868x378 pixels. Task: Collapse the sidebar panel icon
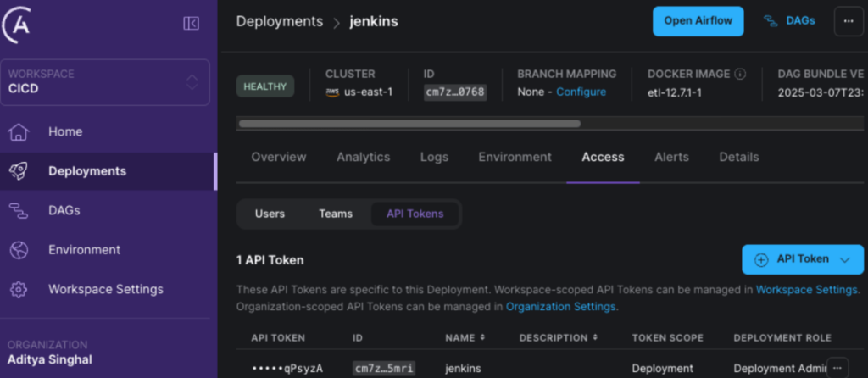coord(191,23)
